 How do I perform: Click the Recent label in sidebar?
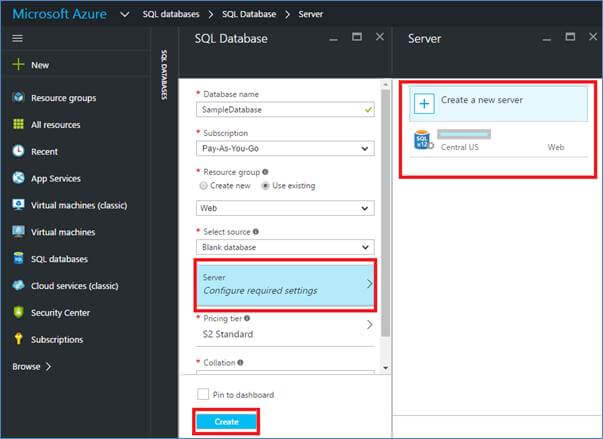44,151
